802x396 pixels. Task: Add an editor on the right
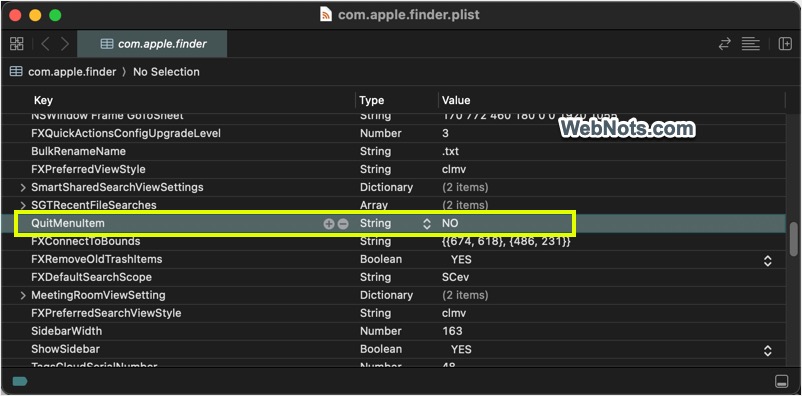785,44
